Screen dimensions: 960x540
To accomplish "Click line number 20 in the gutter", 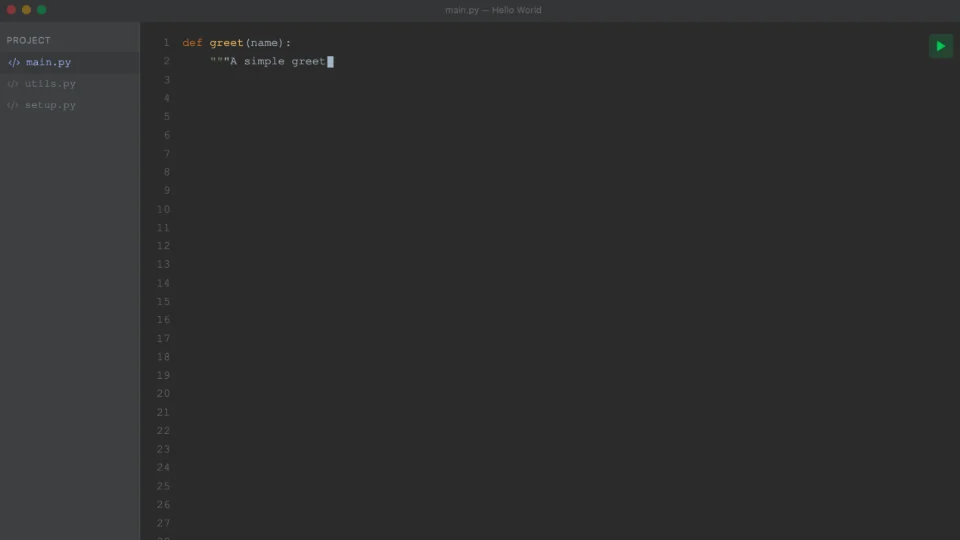I will coord(163,394).
